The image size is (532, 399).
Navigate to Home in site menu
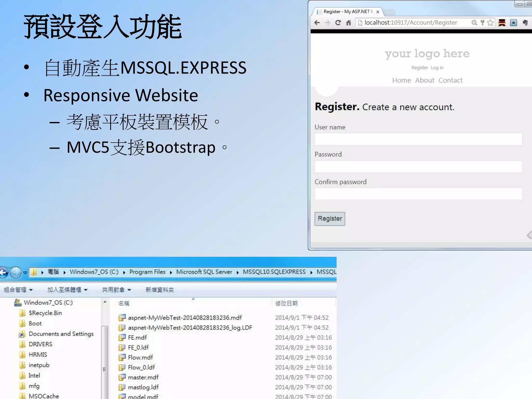pyautogui.click(x=402, y=80)
